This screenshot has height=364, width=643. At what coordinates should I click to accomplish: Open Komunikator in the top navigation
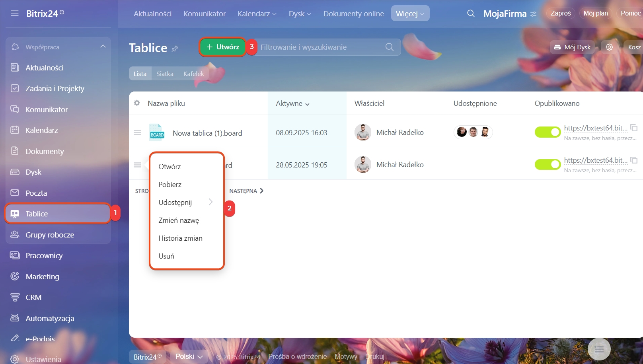point(205,14)
